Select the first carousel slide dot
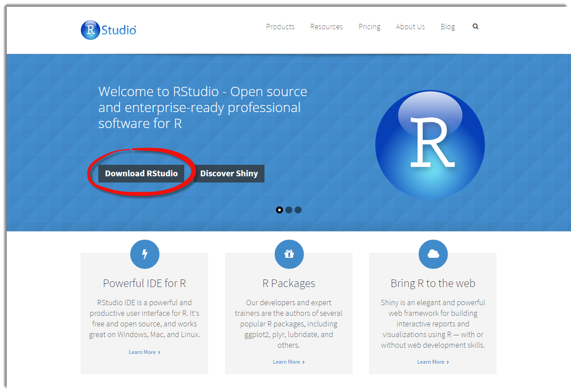Image resolution: width=571 pixels, height=392 pixels. 280,210
